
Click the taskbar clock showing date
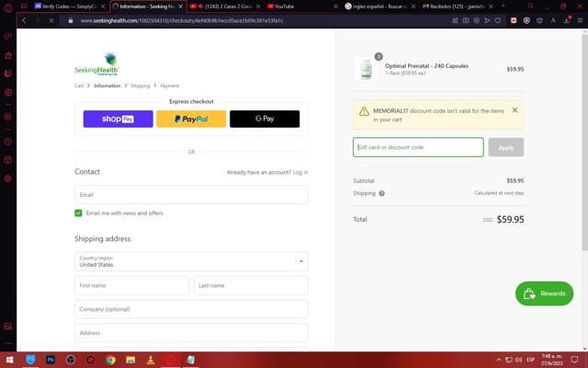coord(551,360)
